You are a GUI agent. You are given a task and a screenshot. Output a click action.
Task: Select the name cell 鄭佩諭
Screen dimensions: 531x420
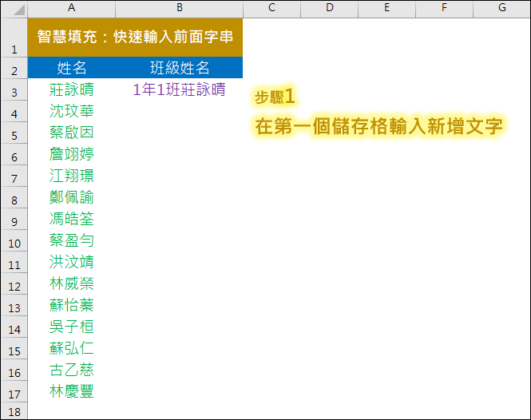point(71,197)
